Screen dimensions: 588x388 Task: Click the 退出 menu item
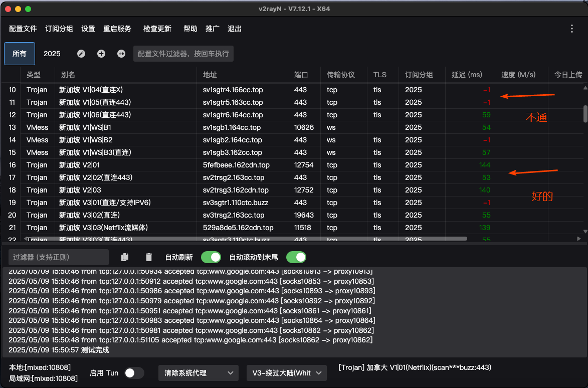[x=235, y=29]
